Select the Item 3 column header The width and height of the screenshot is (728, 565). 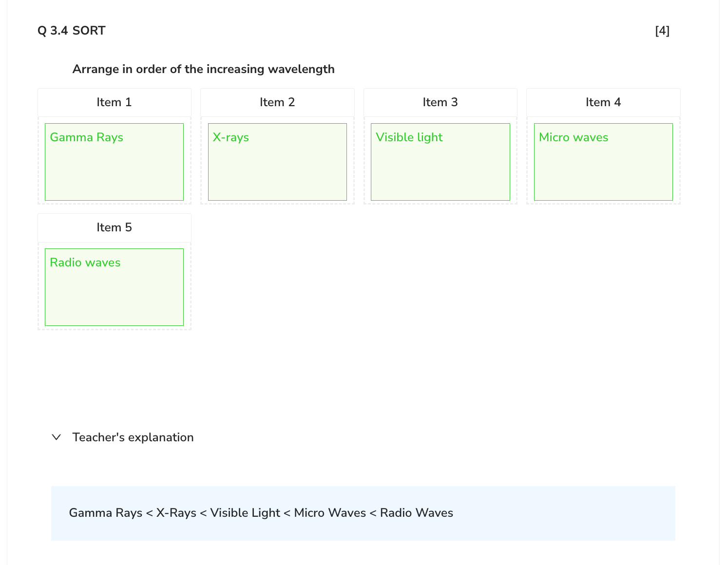click(440, 102)
